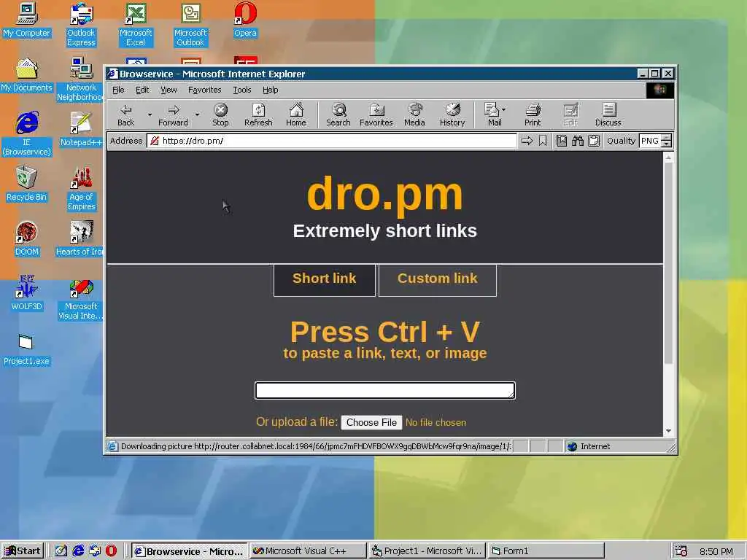747x560 pixels.
Task: Switch to the Short link tab
Action: pyautogui.click(x=325, y=280)
